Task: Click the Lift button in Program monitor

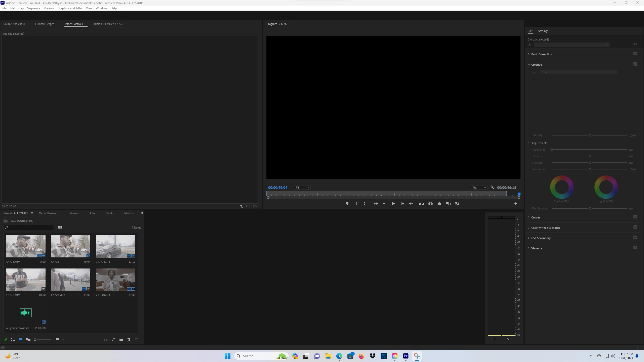Action: [x=422, y=204]
